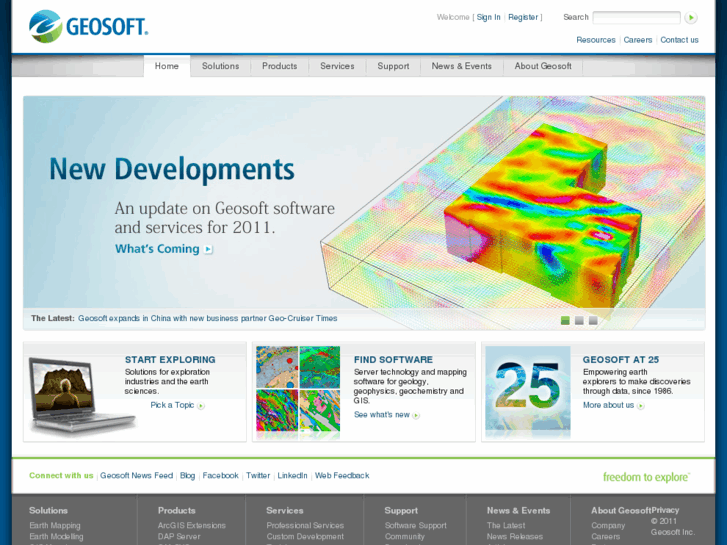Image resolution: width=727 pixels, height=545 pixels.
Task: Click the green search go button
Action: [x=691, y=18]
